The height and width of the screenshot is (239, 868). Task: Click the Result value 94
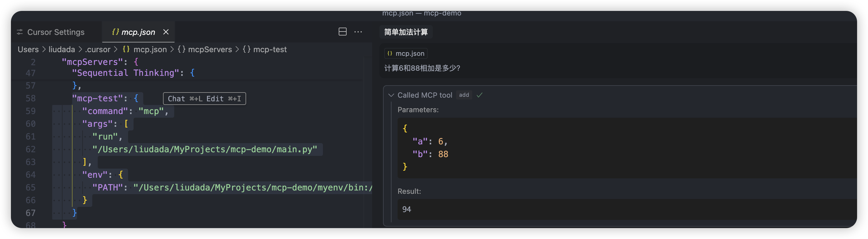(406, 209)
